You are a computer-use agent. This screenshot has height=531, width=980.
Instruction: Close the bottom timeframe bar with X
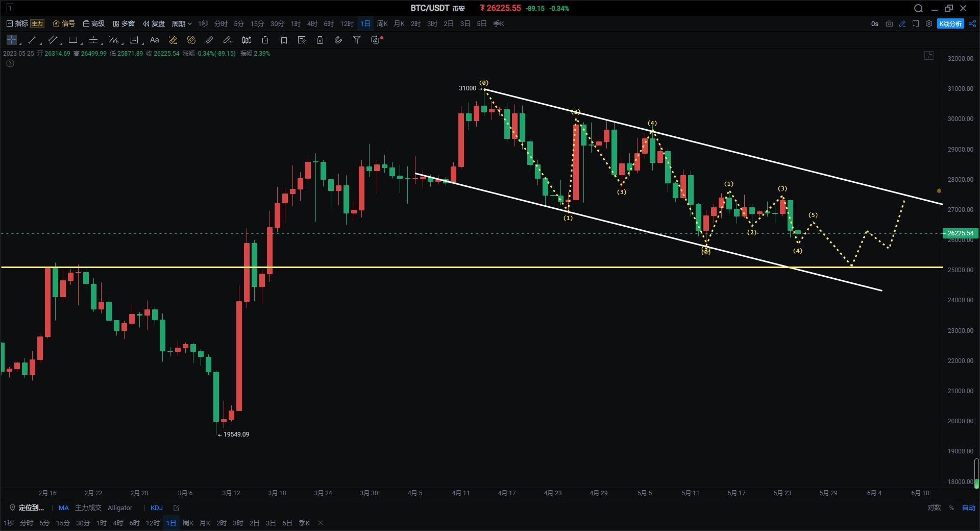point(321,523)
